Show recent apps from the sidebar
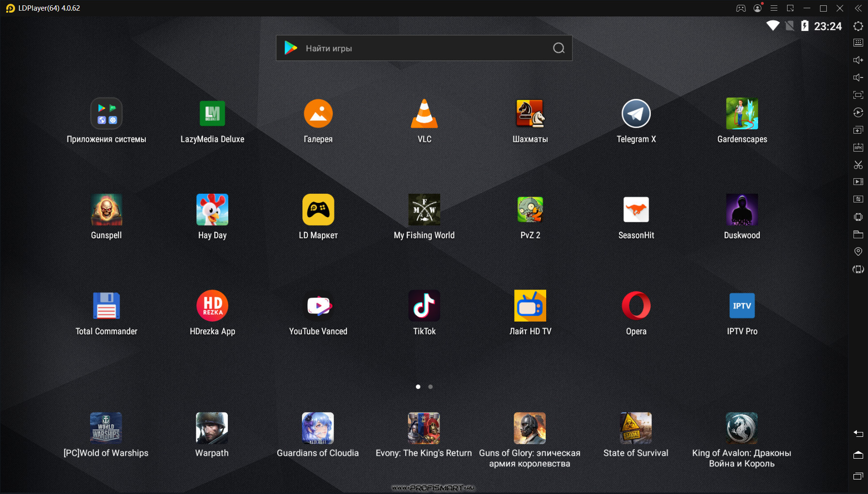 pos(858,476)
